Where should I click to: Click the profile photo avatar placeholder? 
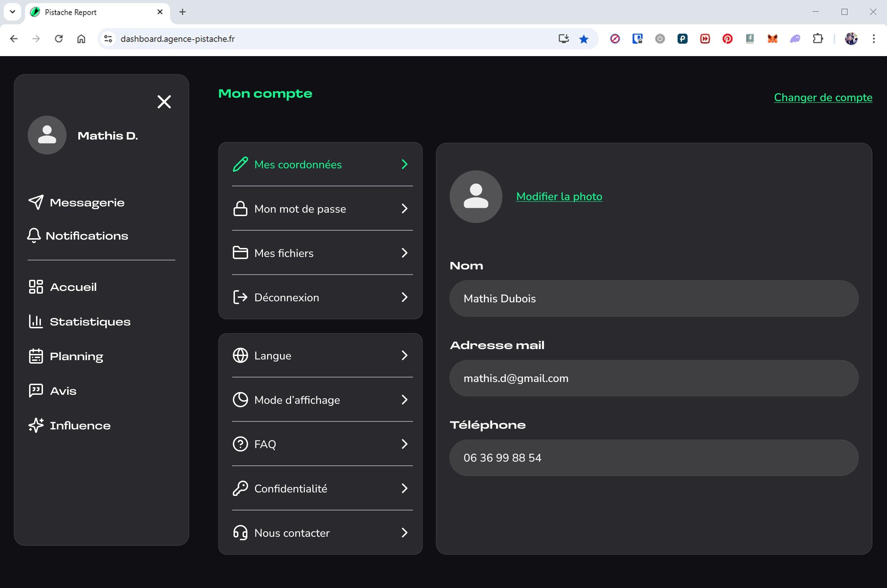tap(476, 196)
